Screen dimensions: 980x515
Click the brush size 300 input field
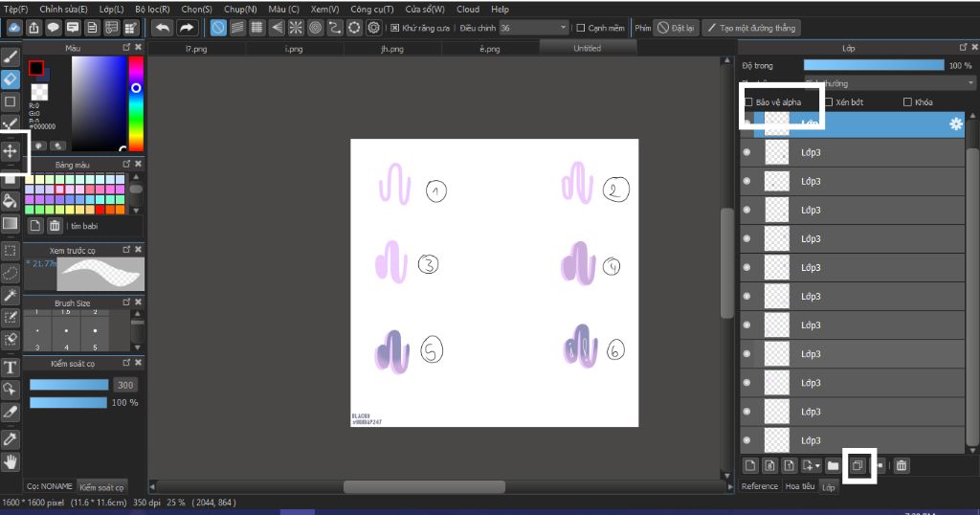(125, 385)
